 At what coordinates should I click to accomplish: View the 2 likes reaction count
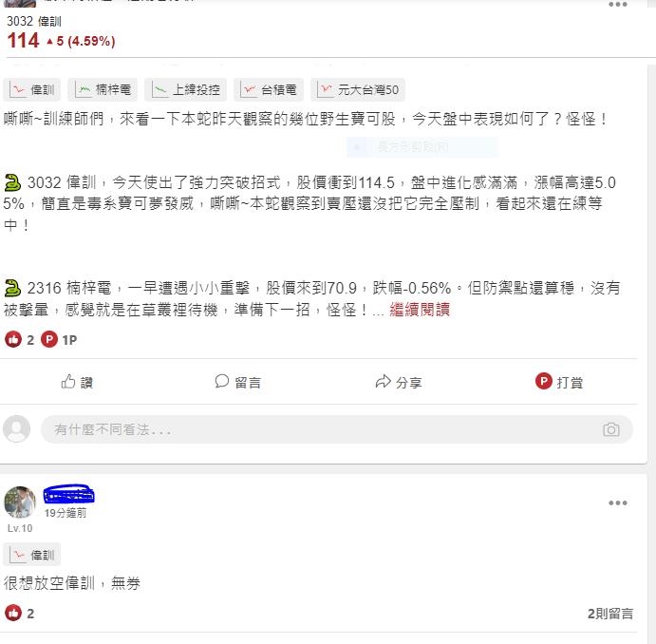[x=19, y=339]
